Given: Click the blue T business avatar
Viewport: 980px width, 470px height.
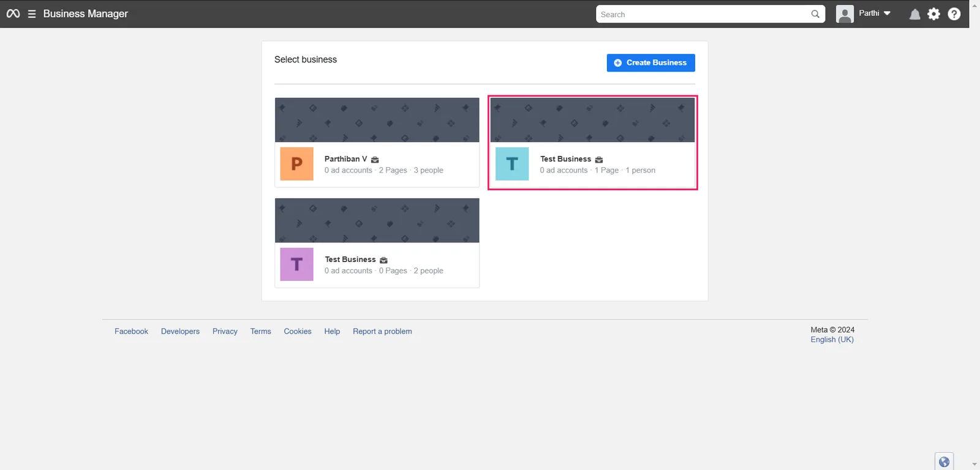Looking at the screenshot, I should (512, 164).
